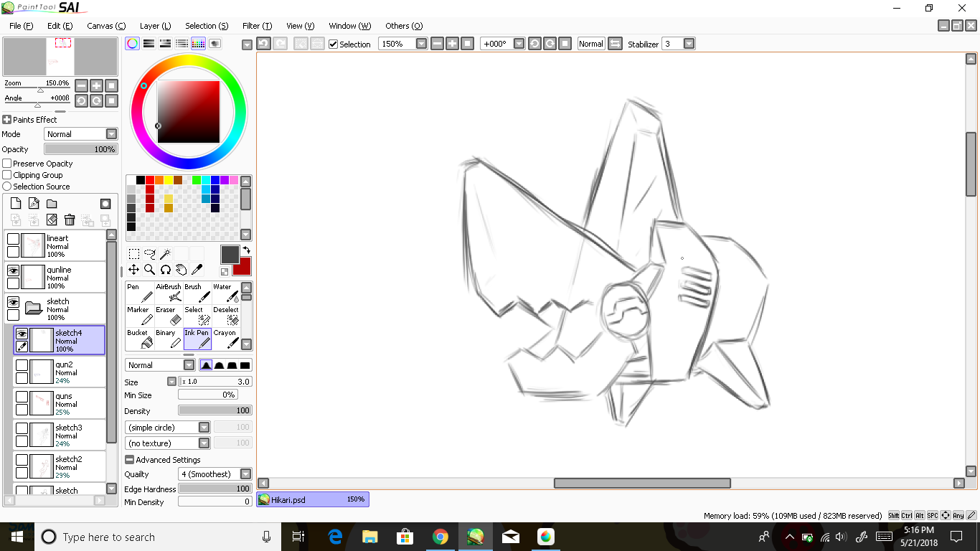Toggle the scratchpad panel button

(x=215, y=44)
